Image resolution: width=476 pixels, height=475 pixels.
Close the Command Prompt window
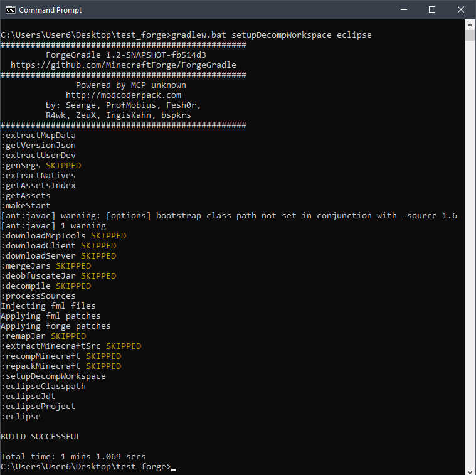click(460, 9)
